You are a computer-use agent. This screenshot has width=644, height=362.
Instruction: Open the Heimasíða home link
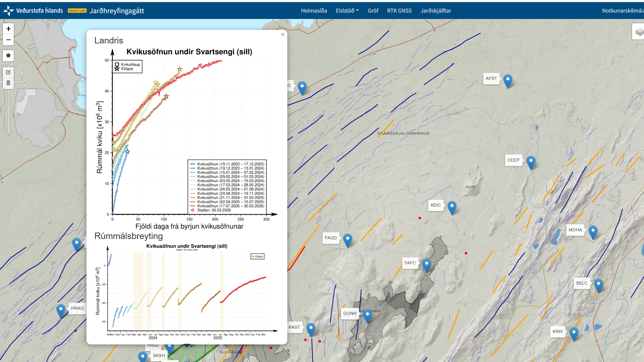click(314, 11)
